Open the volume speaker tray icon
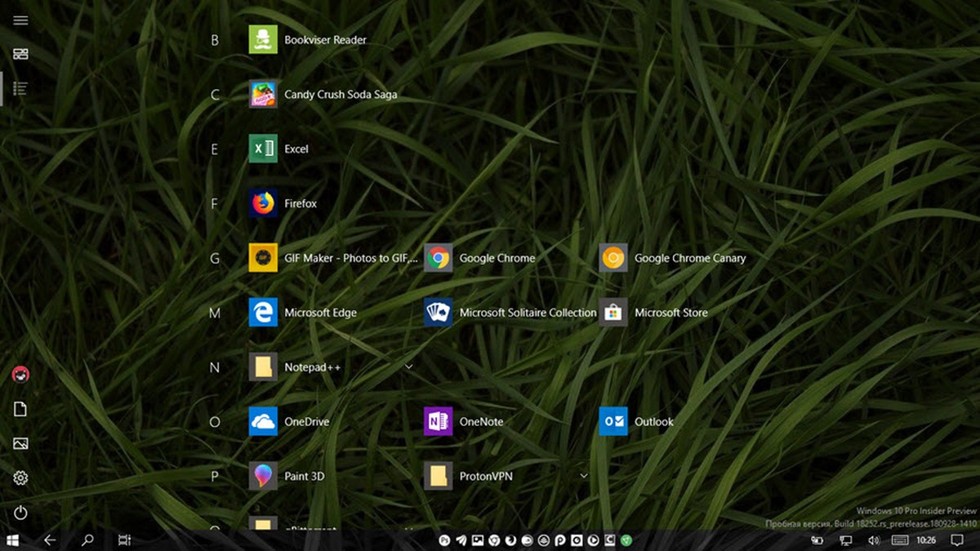 point(874,540)
